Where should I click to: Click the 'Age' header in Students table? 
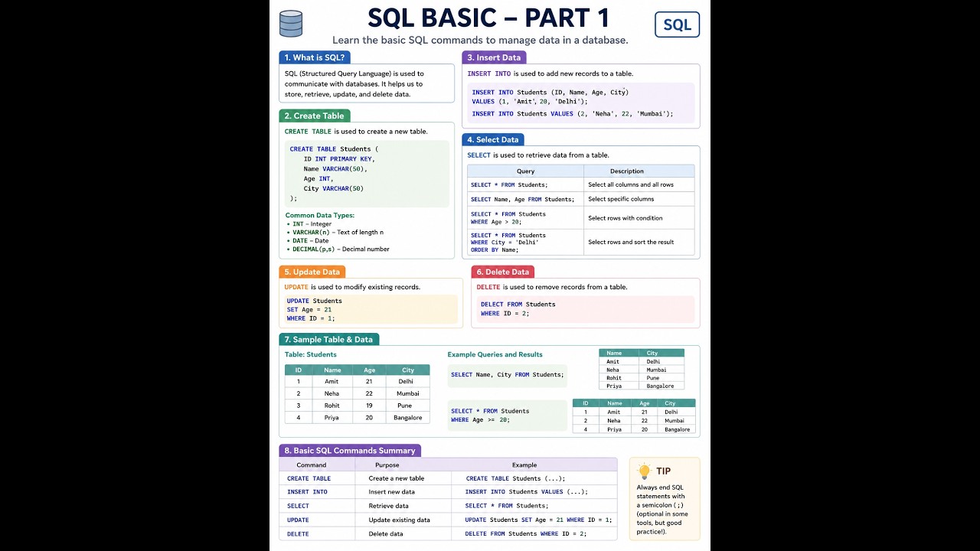pos(370,370)
